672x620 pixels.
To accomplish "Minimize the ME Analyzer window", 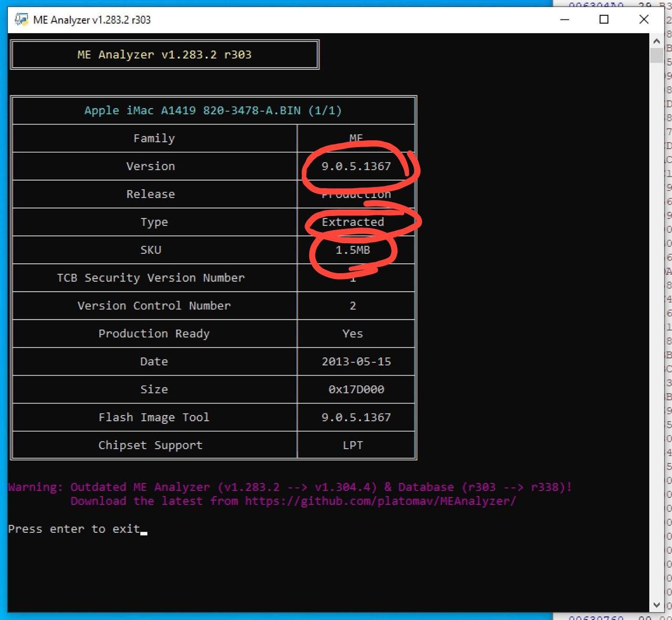I will pyautogui.click(x=565, y=20).
